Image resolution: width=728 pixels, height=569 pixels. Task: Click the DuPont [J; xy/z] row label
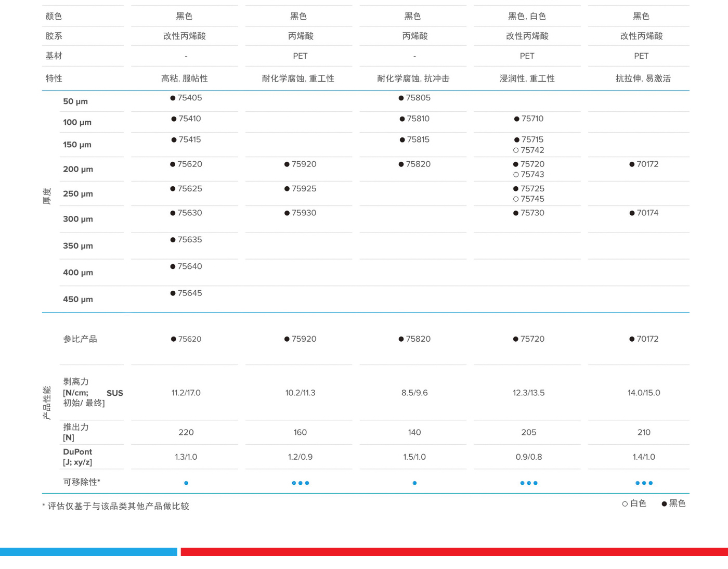tap(77, 457)
